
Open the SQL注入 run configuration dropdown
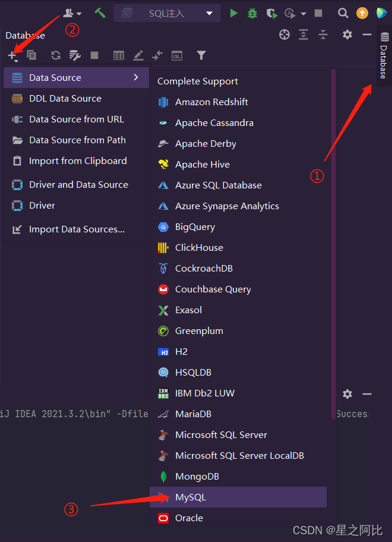[x=167, y=13]
